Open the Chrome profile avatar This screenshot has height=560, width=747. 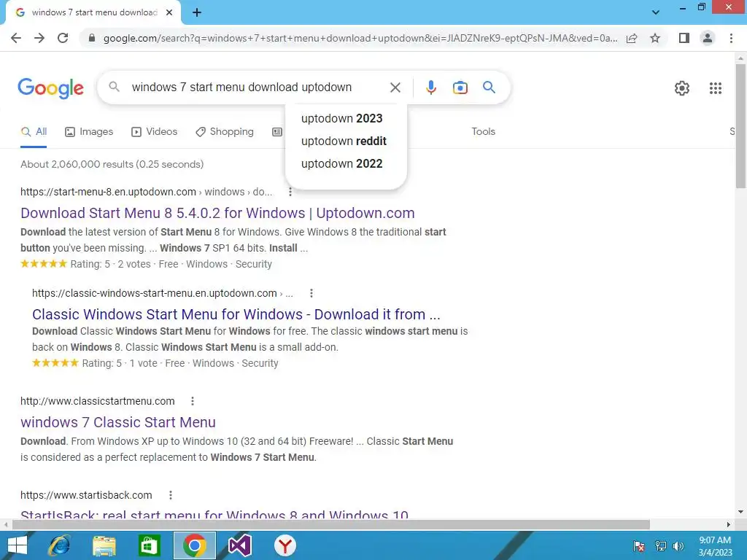[x=708, y=38]
